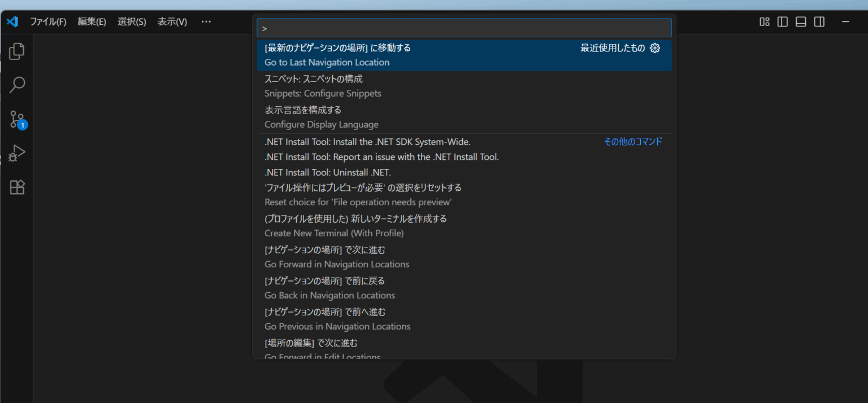Open the Run and Debug view
Screen dimensions: 868x403
point(16,153)
